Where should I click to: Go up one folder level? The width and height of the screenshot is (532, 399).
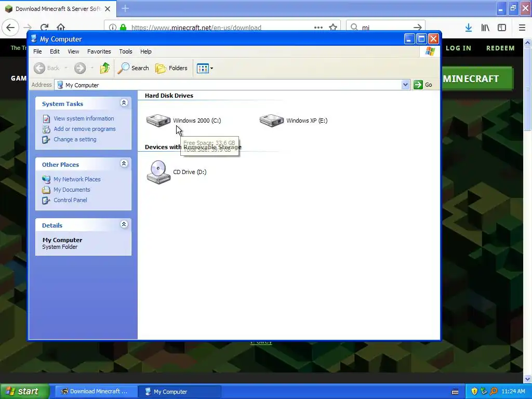pyautogui.click(x=105, y=68)
